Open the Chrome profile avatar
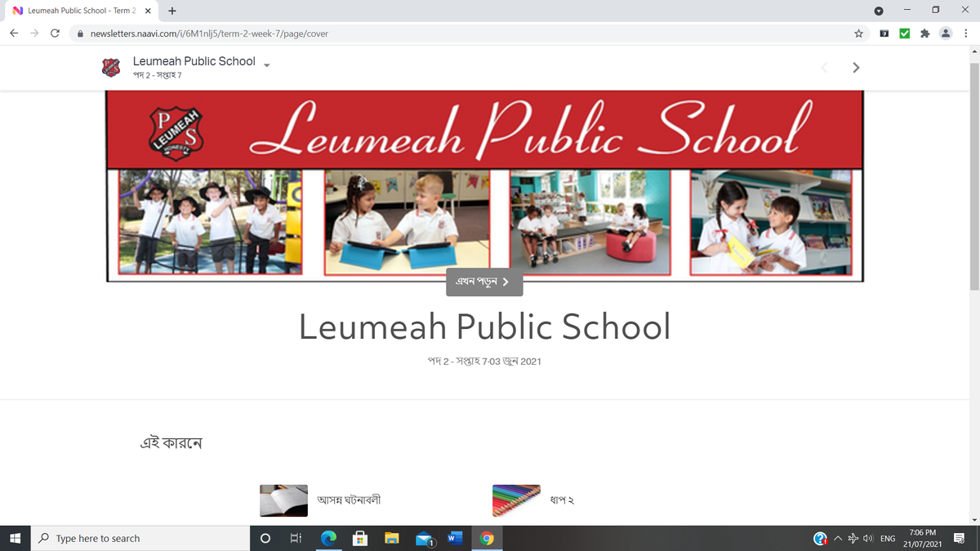 946,33
